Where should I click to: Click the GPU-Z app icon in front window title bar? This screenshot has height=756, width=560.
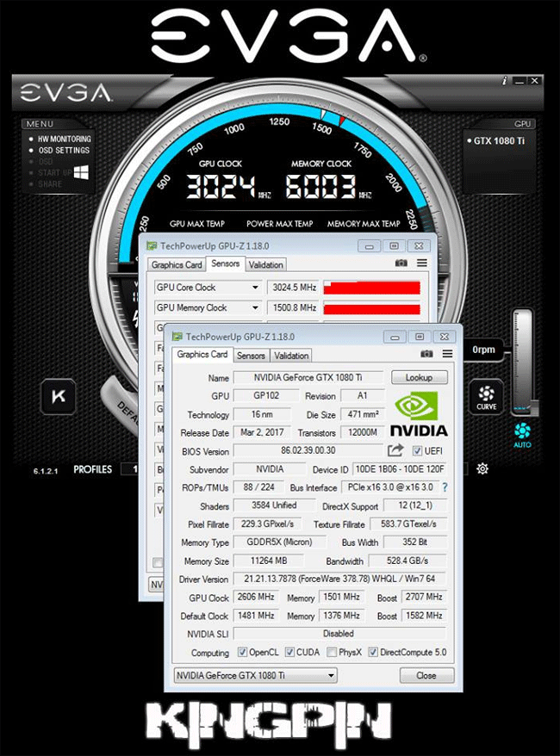(177, 337)
